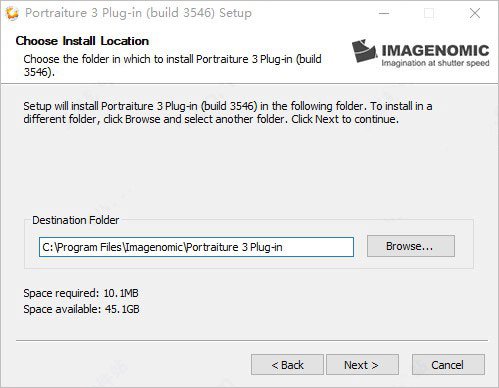The width and height of the screenshot is (499, 388).
Task: Click the Portraiture installer icon in title bar
Action: click(x=12, y=13)
